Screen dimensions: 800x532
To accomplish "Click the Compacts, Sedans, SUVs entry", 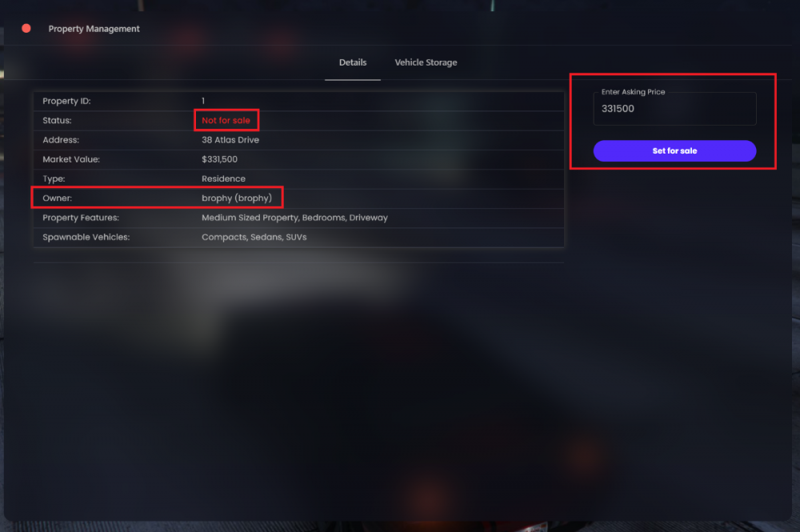I will point(254,237).
